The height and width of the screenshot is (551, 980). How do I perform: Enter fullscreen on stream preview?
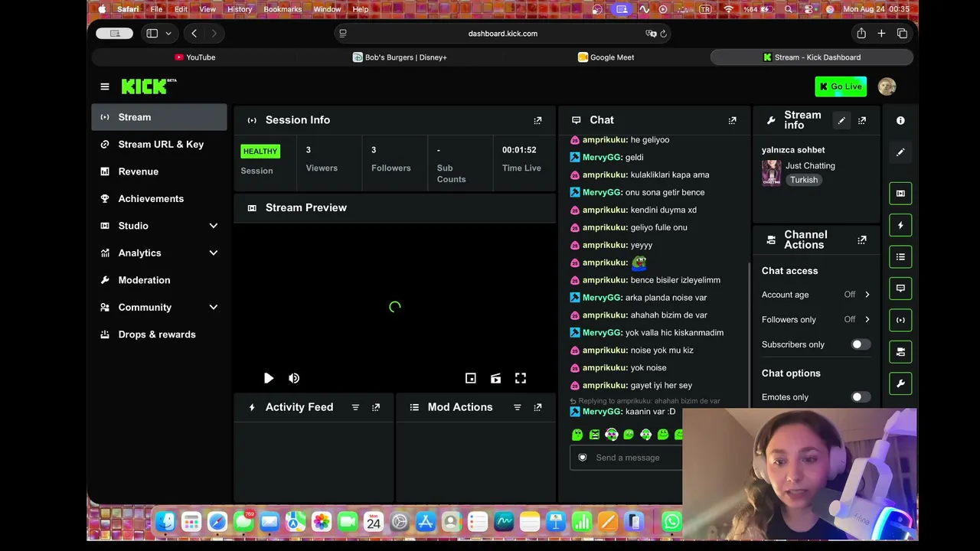point(521,378)
